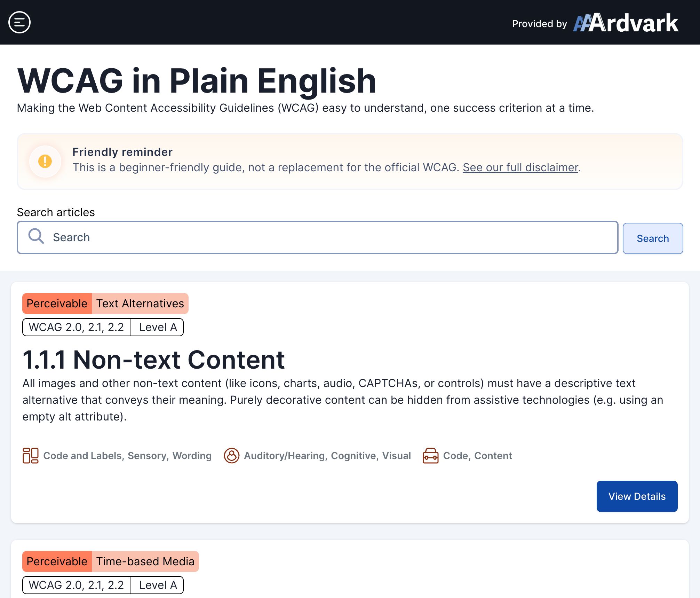Click the Code responsibility text
Image resolution: width=700 pixels, height=598 pixels.
coord(456,456)
